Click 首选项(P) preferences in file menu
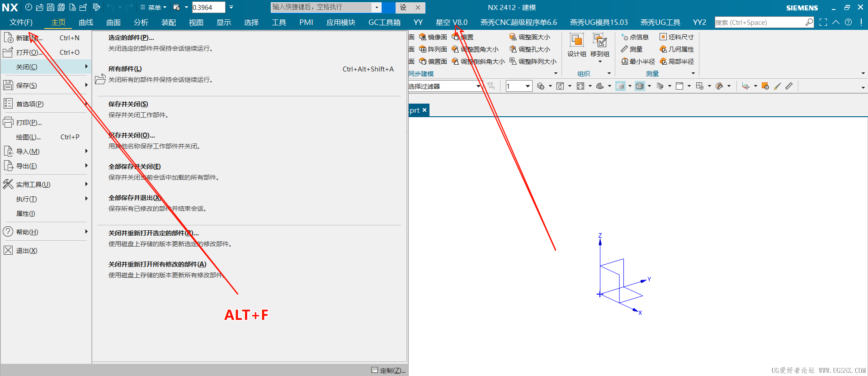This screenshot has height=376, width=868. pos(45,104)
